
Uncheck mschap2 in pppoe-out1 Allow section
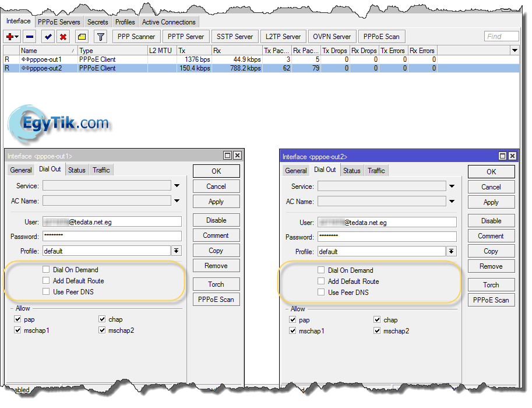pyautogui.click(x=103, y=330)
